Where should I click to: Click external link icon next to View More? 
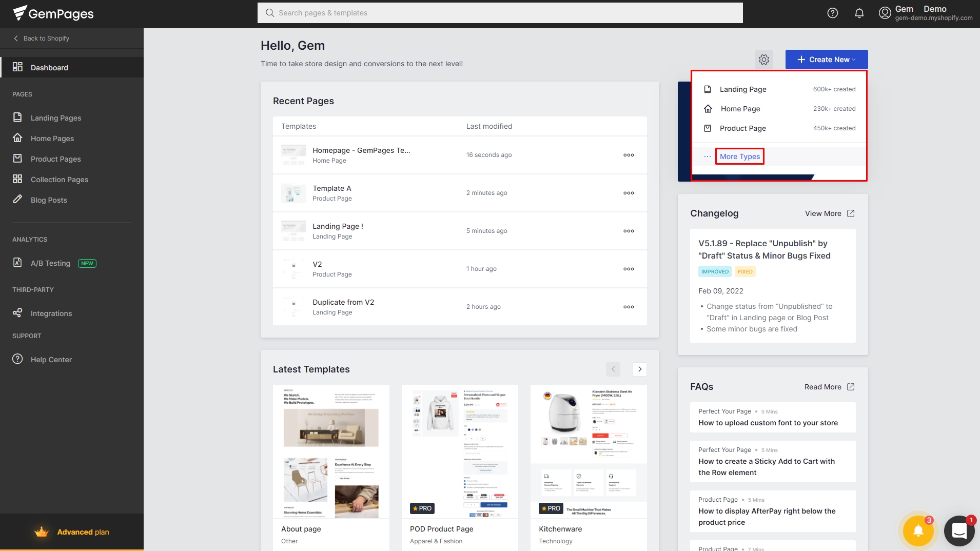851,213
